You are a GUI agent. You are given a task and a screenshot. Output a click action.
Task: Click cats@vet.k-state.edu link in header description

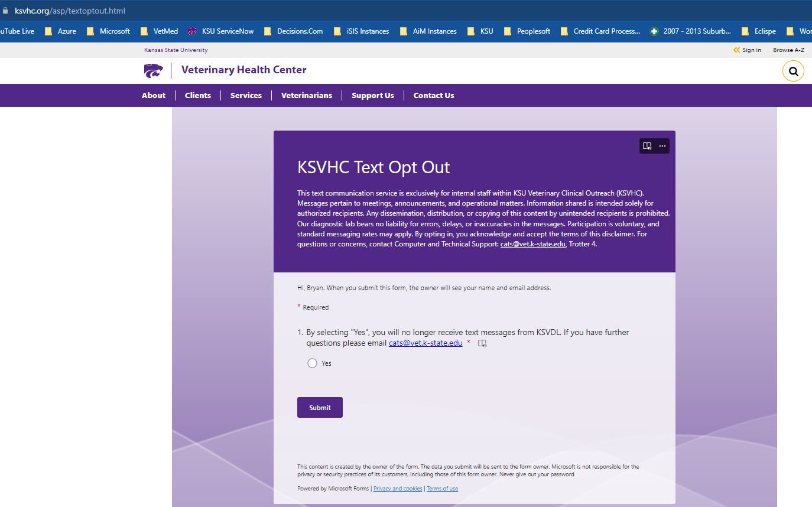point(533,244)
